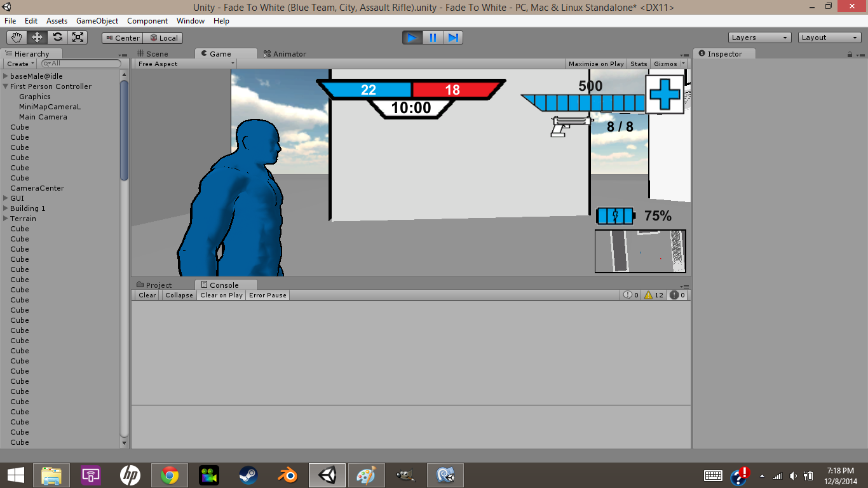Toggle Local handle rotation
868x488 pixels.
point(163,37)
